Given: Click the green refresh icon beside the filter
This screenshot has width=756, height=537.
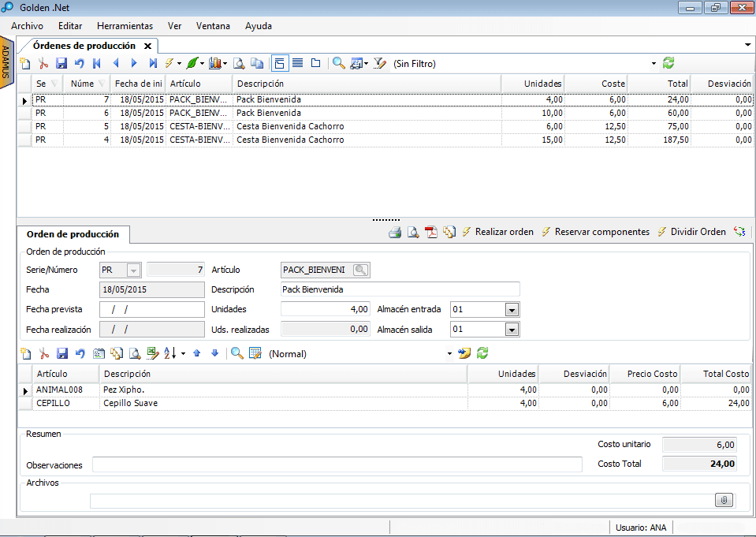Looking at the screenshot, I should [x=668, y=63].
